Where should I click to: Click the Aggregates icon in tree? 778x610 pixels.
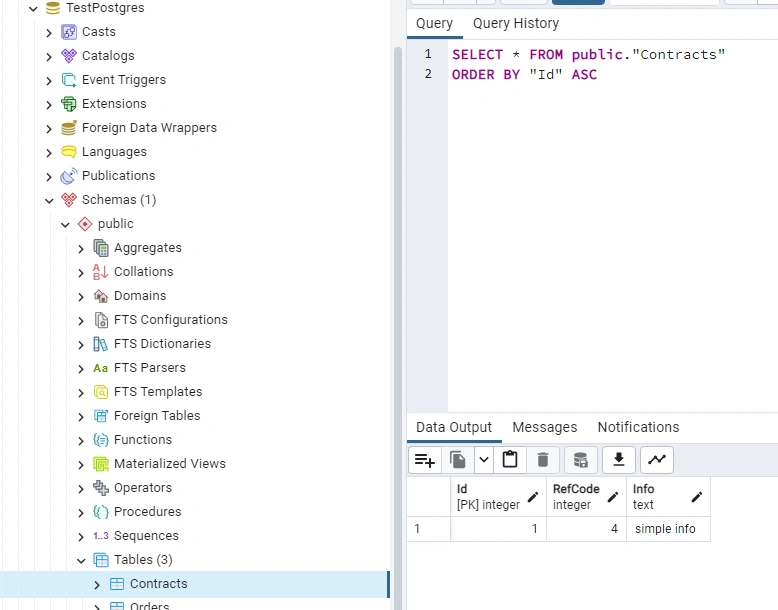(101, 248)
